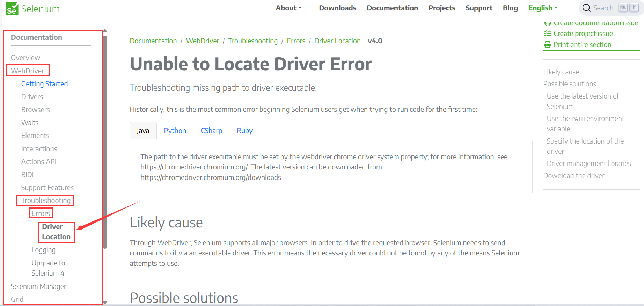Switch to the Ruby code tab
The image size is (644, 306).
pyautogui.click(x=244, y=131)
